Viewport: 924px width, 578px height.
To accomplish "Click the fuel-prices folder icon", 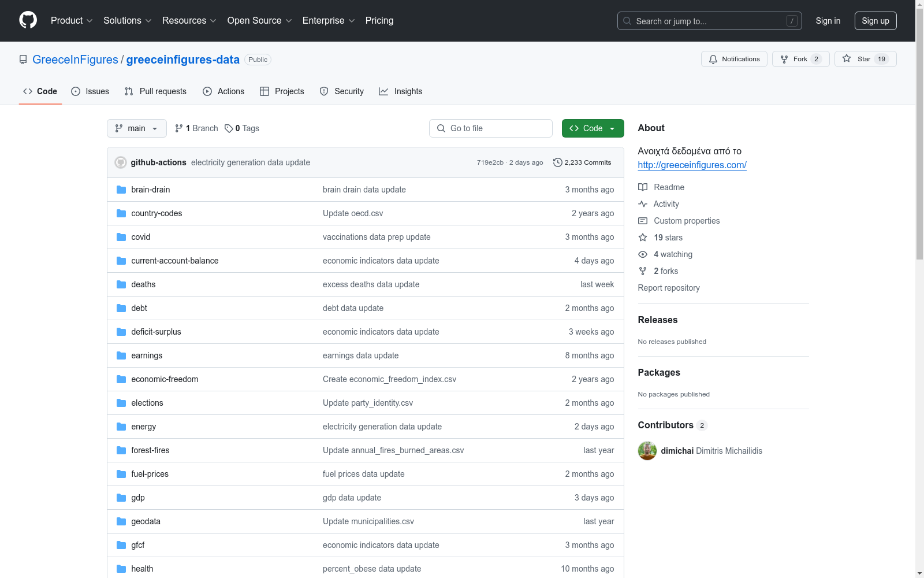I will (121, 474).
